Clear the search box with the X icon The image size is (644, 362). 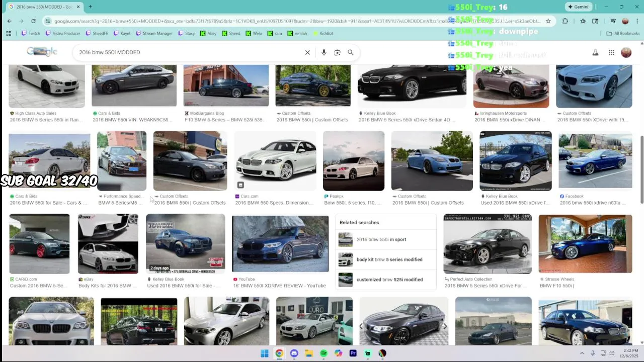(307, 52)
